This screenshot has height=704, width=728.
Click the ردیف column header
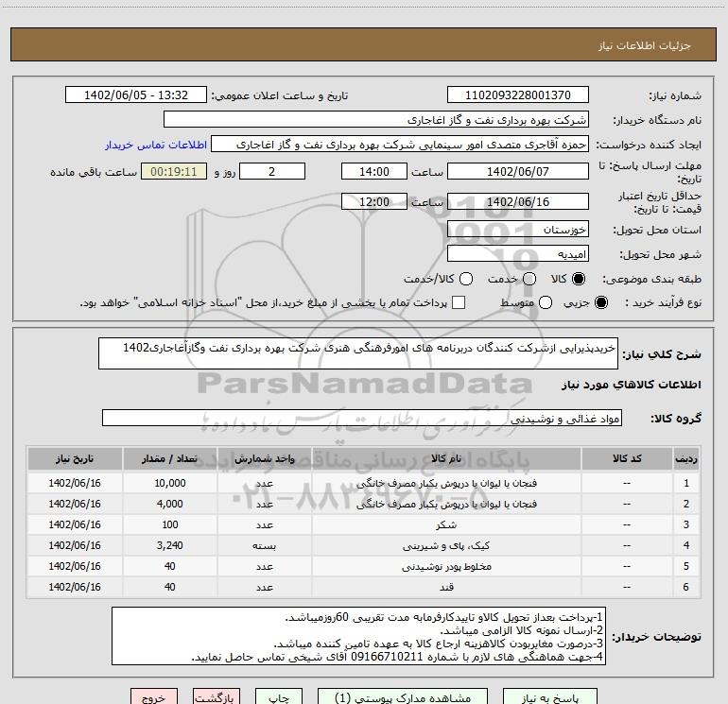click(x=686, y=459)
